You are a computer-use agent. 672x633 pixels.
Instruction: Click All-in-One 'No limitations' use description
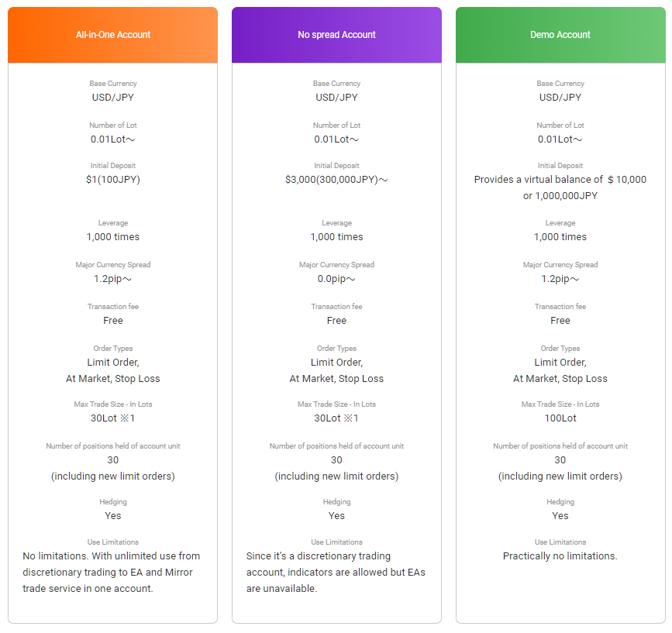[112, 573]
